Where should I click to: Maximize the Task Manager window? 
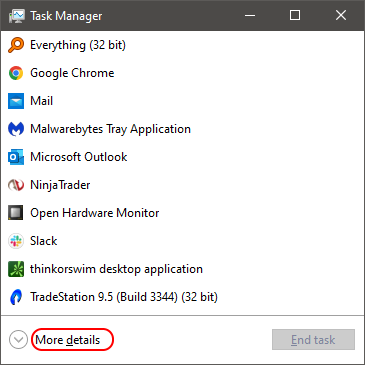(295, 15)
